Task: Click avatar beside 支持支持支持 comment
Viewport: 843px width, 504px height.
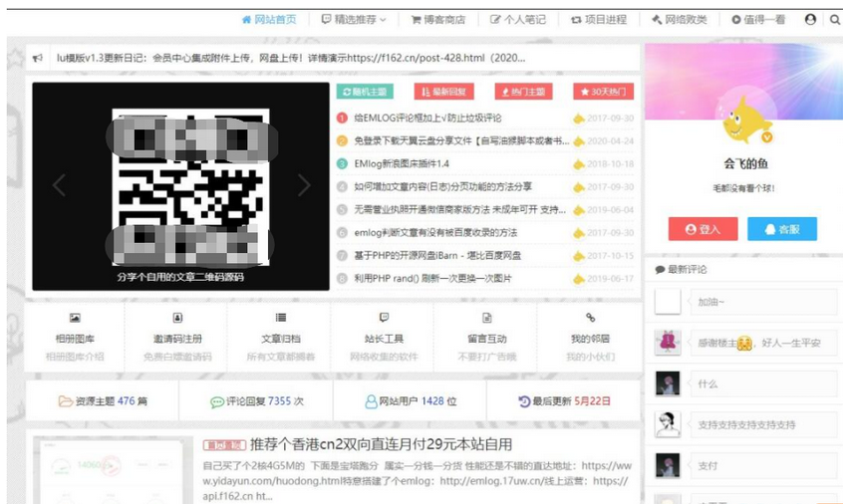Action: tap(668, 424)
